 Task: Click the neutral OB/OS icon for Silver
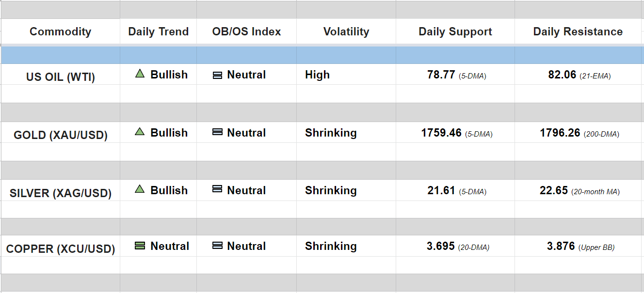pyautogui.click(x=218, y=190)
